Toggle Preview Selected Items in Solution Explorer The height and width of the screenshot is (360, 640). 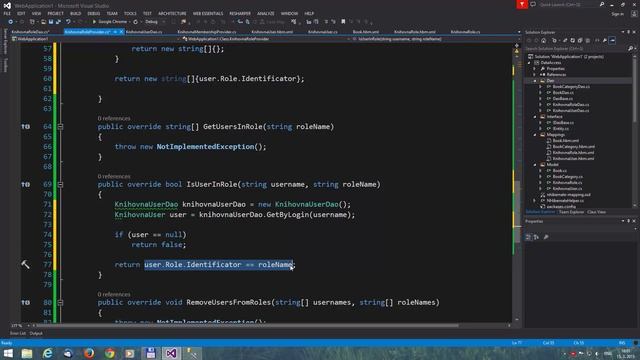612,40
